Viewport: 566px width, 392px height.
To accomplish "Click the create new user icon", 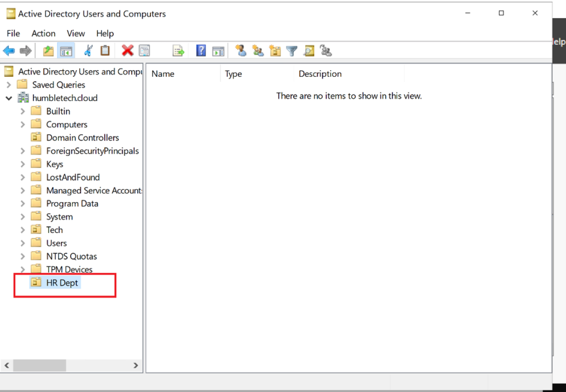I will coord(240,51).
